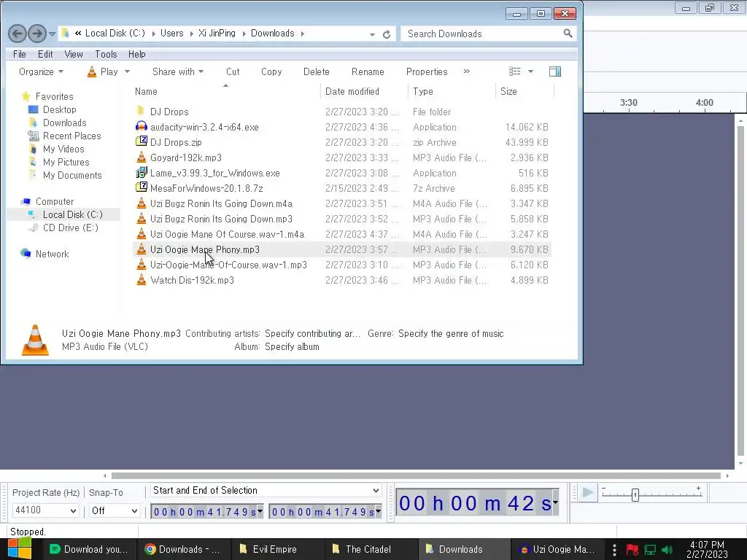This screenshot has width=747, height=560.
Task: Open the Desktop favorite in sidebar
Action: (59, 109)
